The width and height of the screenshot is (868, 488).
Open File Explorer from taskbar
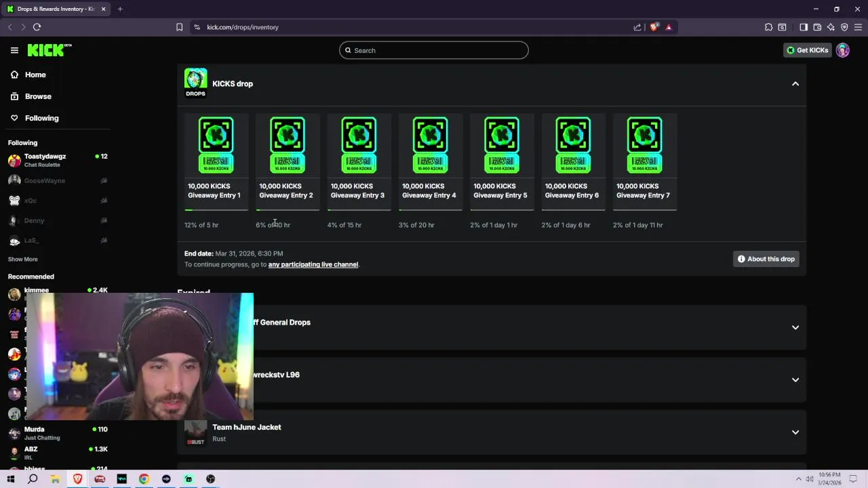pyautogui.click(x=55, y=479)
